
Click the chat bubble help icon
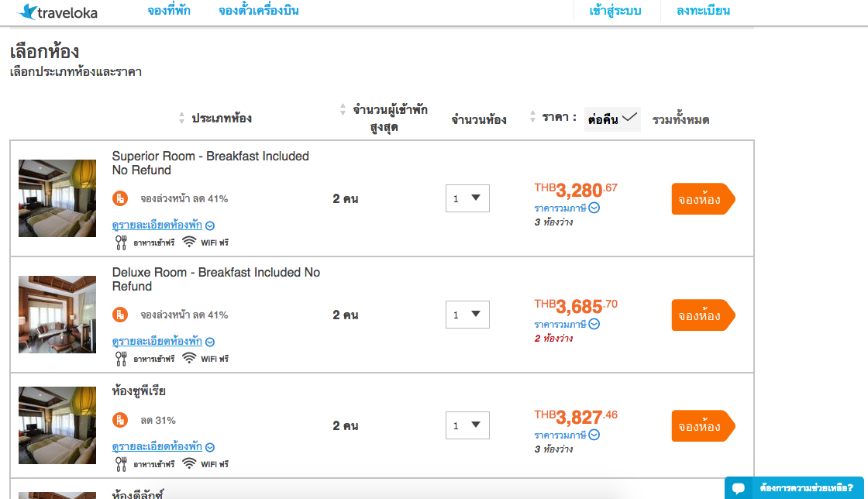(739, 488)
